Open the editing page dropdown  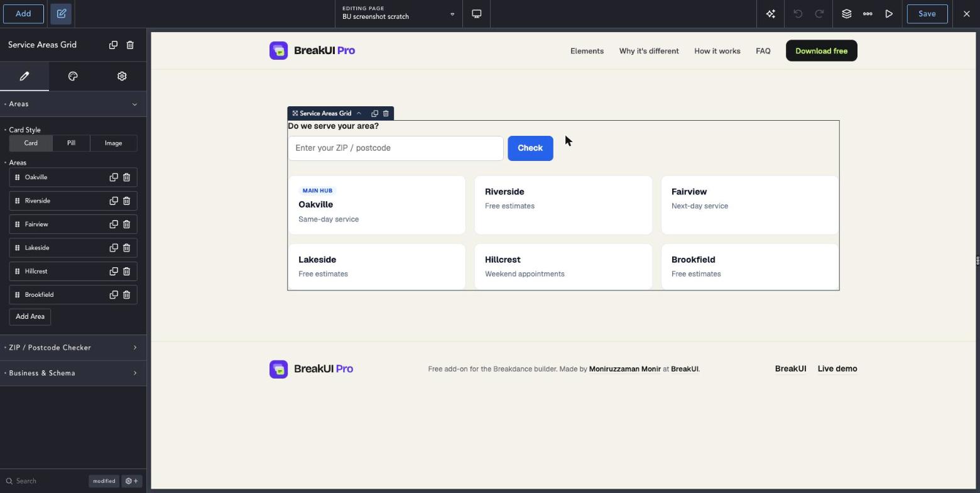point(399,14)
